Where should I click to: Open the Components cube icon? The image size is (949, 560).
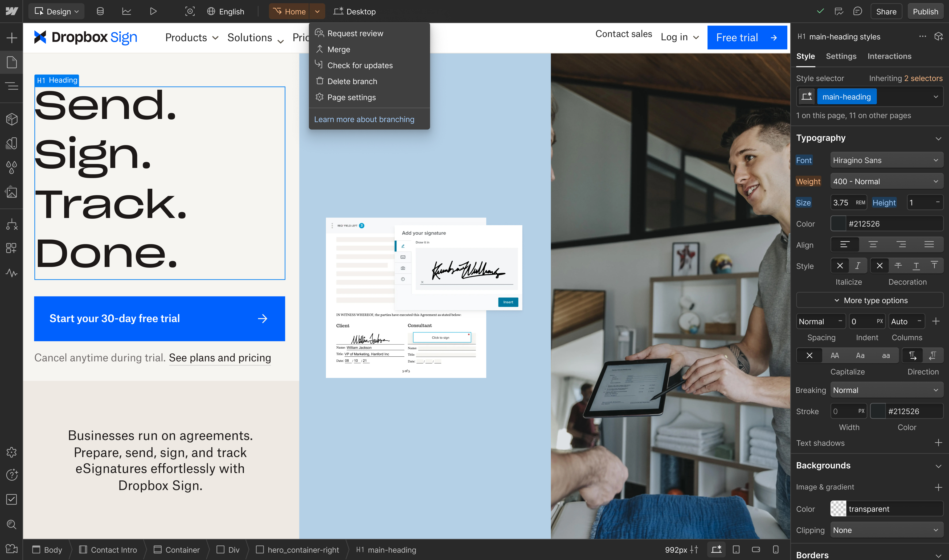point(12,119)
